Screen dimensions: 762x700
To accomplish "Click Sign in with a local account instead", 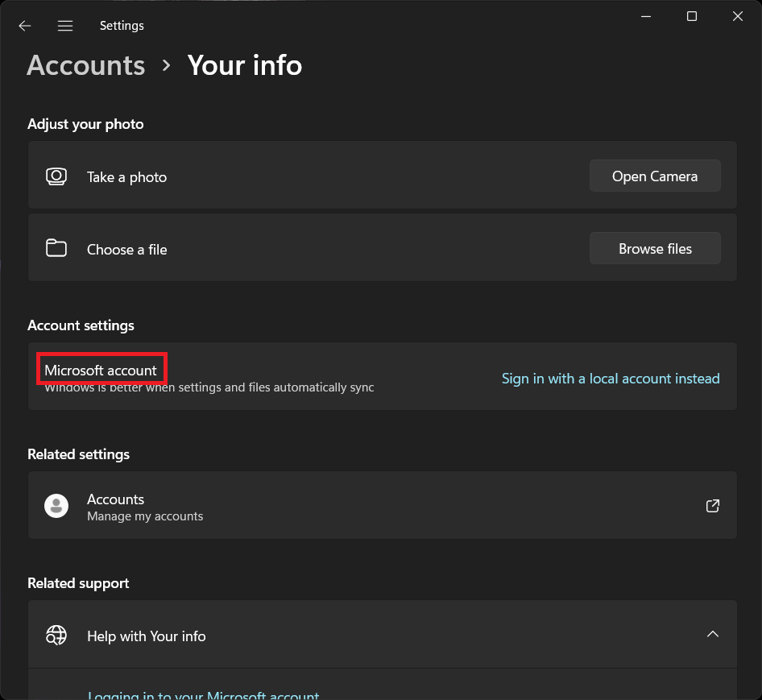I will 611,379.
